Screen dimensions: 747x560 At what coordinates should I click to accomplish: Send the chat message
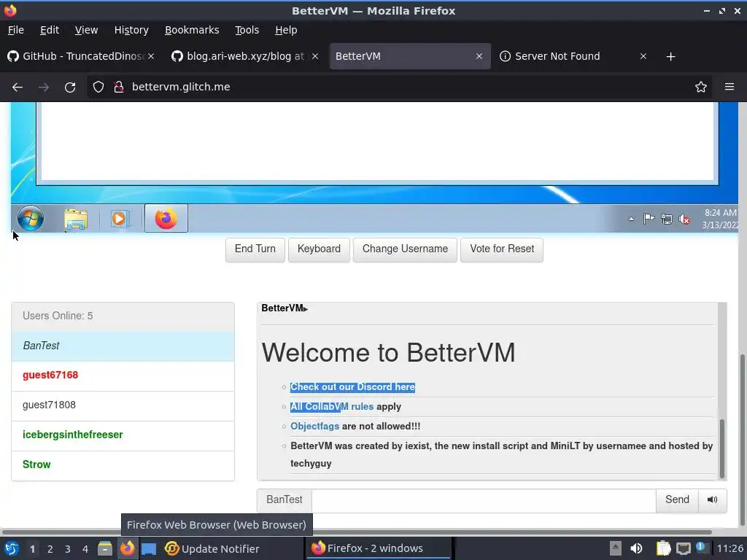coord(677,500)
